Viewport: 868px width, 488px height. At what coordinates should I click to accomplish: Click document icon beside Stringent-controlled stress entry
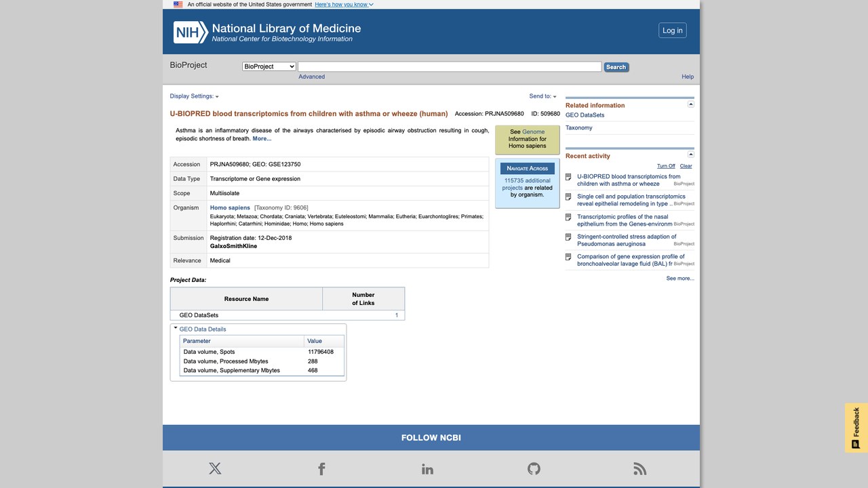click(x=568, y=237)
